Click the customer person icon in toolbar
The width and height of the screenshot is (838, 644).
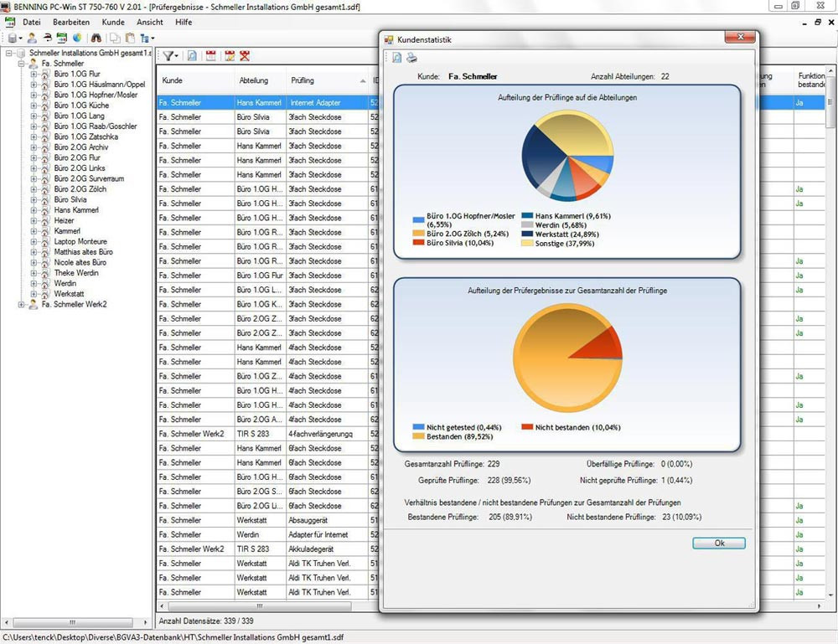point(32,38)
